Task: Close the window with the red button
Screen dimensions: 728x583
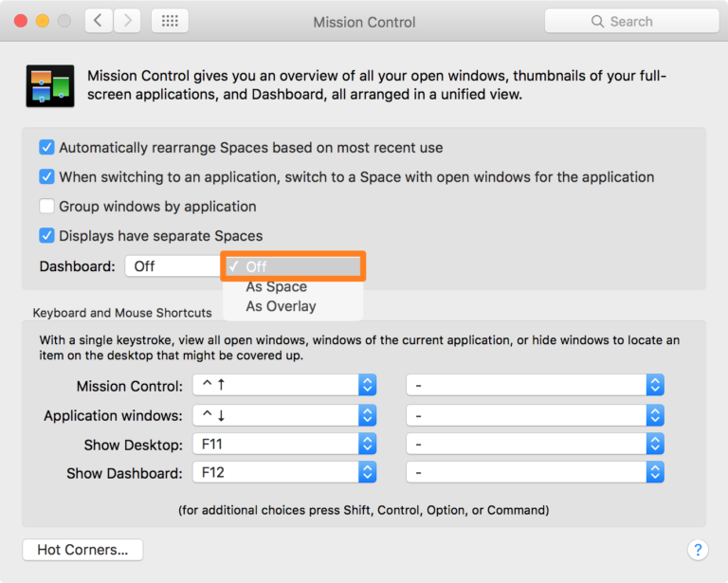Action: coord(21,21)
